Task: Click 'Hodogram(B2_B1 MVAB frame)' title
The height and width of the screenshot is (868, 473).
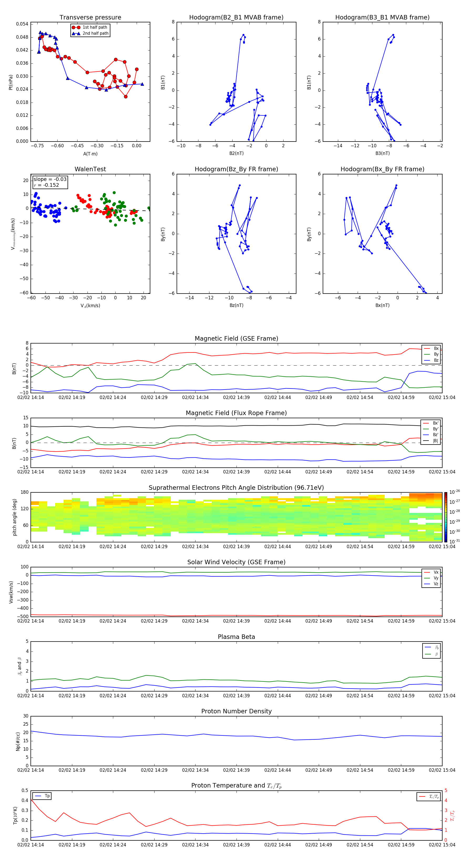Action: 236,18
